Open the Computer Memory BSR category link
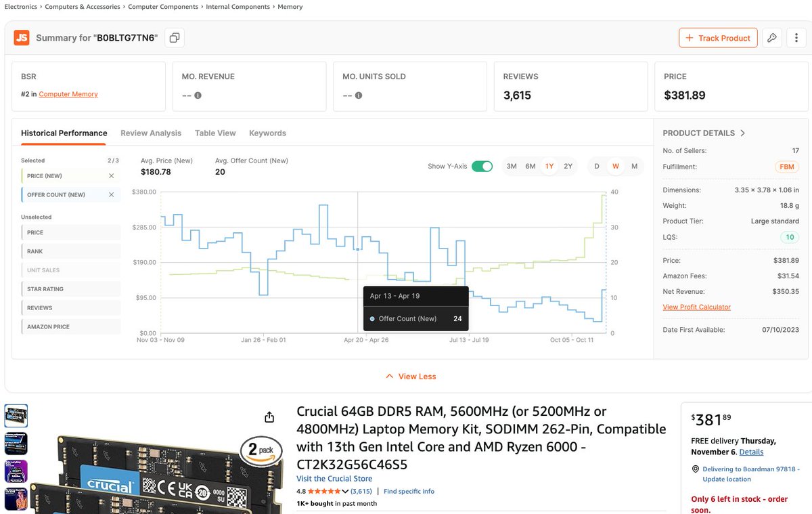The image size is (812, 514). click(68, 94)
